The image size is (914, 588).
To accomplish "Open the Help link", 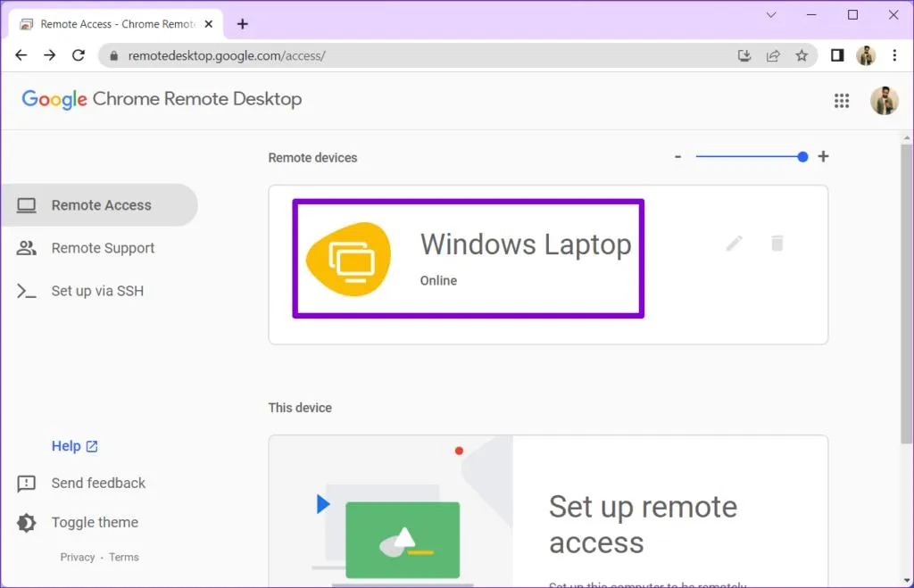I will tap(75, 446).
